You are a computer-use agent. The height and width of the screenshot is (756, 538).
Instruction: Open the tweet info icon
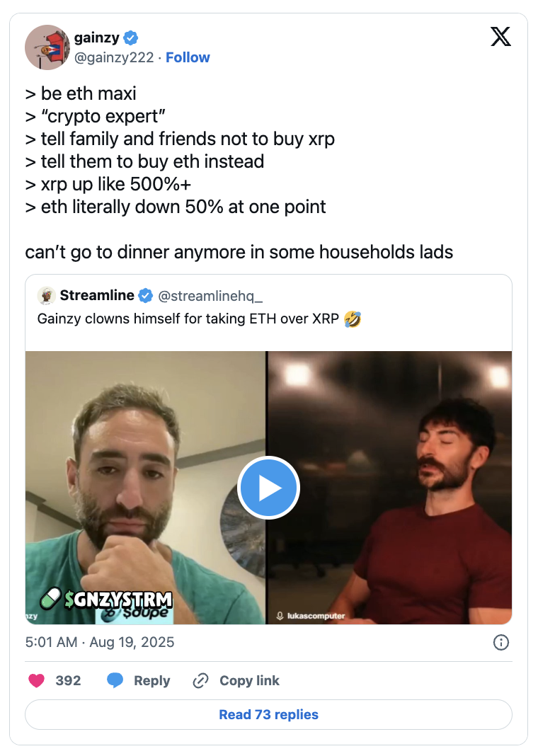tap(501, 642)
